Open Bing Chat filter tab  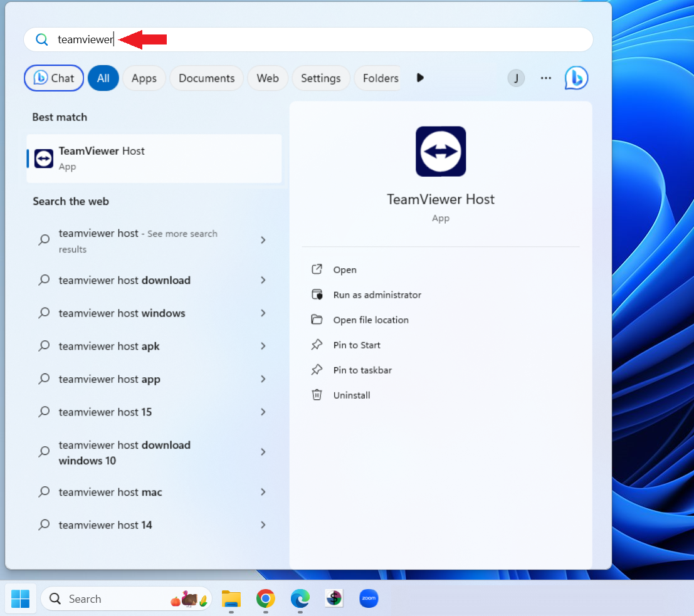click(54, 78)
